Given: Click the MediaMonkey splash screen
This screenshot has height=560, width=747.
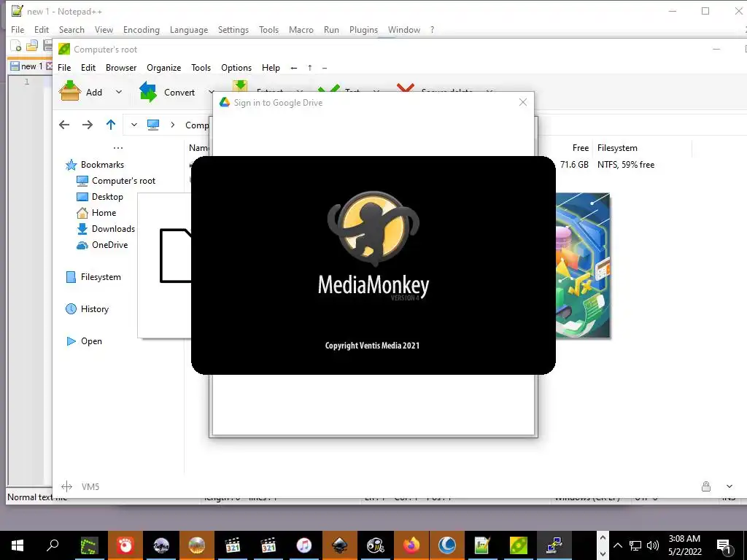Looking at the screenshot, I should 373,265.
